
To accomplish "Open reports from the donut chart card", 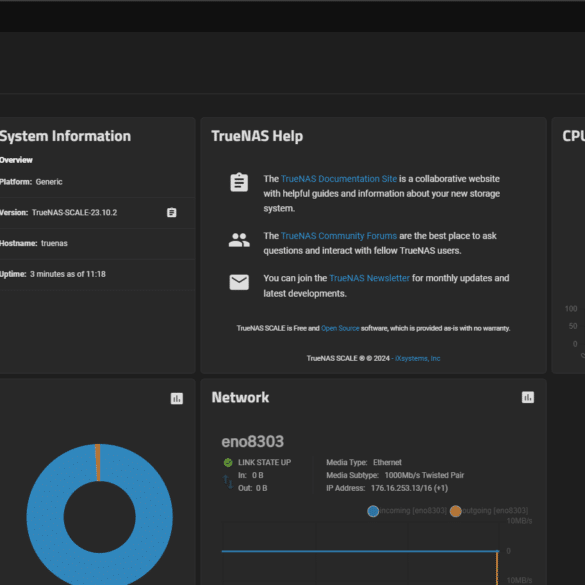I will [x=176, y=398].
